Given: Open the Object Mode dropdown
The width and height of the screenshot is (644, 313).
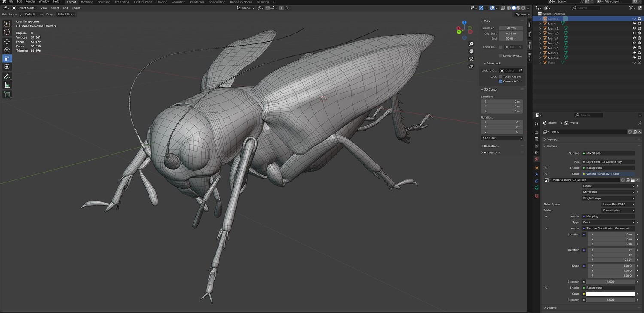Looking at the screenshot, I should 24,8.
